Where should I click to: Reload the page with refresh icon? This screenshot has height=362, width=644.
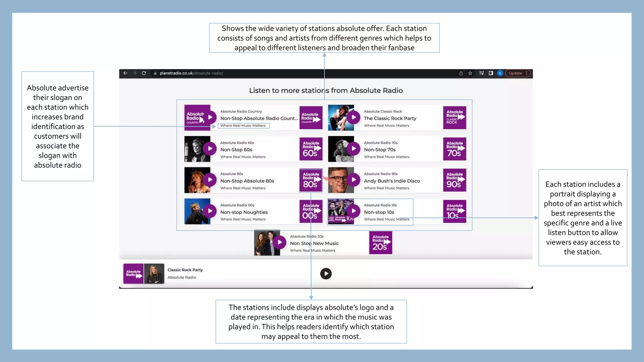[144, 73]
